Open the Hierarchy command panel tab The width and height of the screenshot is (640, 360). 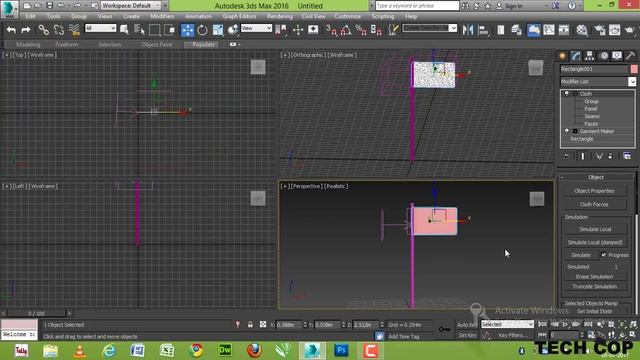(589, 56)
